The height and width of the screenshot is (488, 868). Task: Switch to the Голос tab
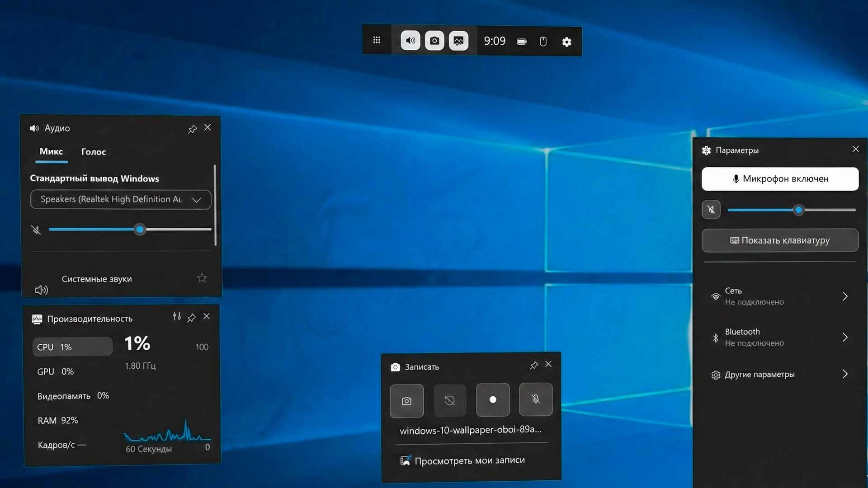pyautogui.click(x=93, y=152)
